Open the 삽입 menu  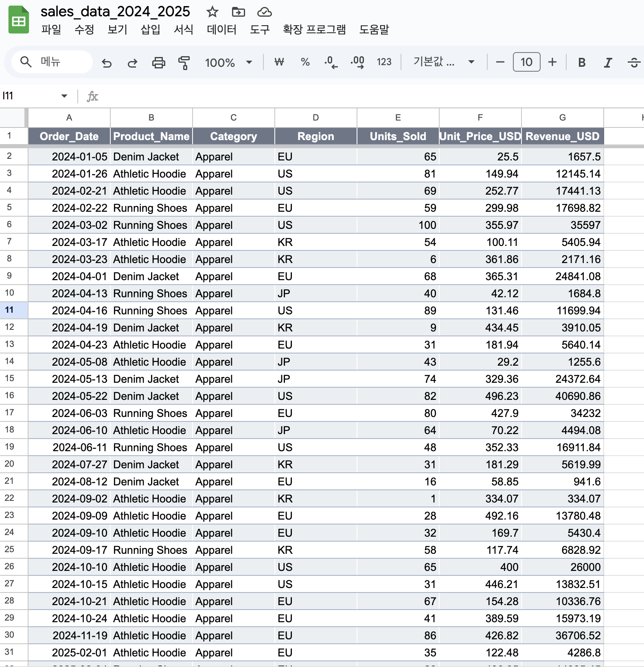tap(150, 29)
